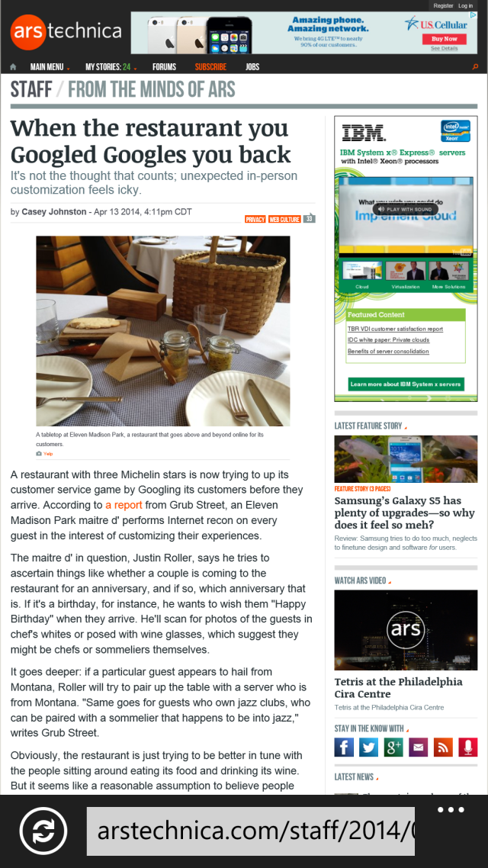Tap the browser address bar
This screenshot has height=868, width=488.
click(251, 831)
